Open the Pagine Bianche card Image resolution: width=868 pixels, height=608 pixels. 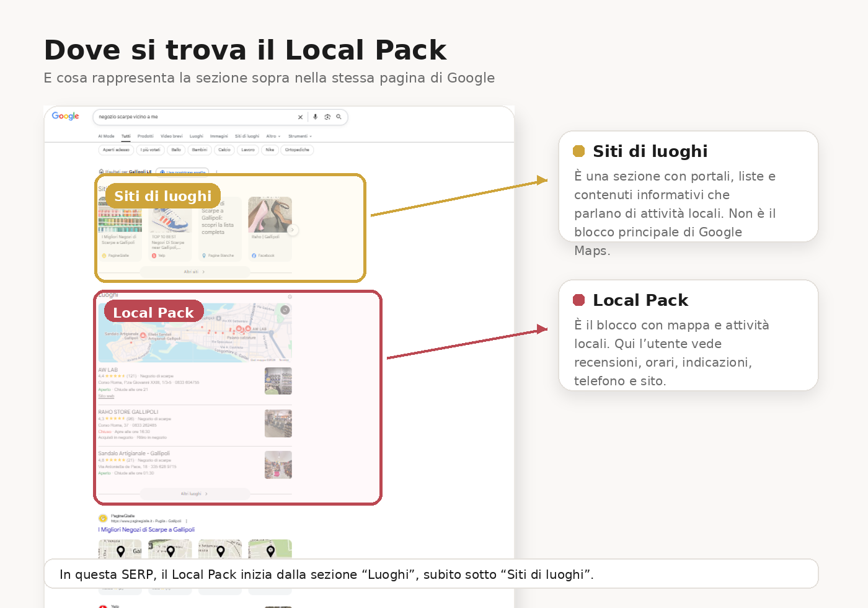220,229
